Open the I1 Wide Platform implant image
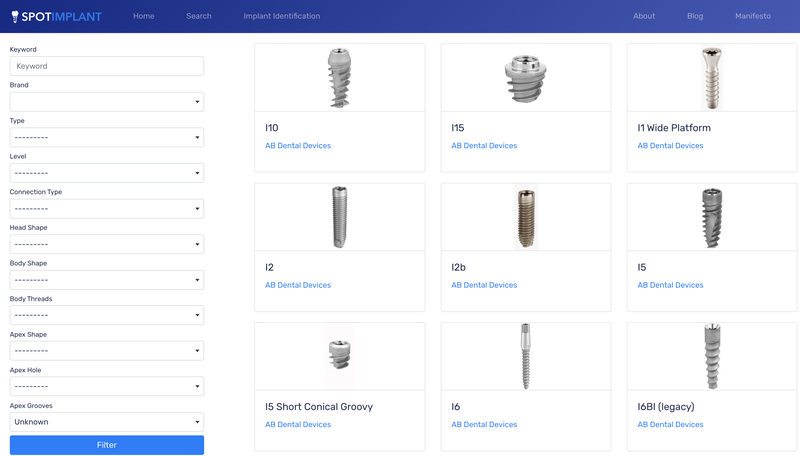The width and height of the screenshot is (800, 456). coord(712,78)
